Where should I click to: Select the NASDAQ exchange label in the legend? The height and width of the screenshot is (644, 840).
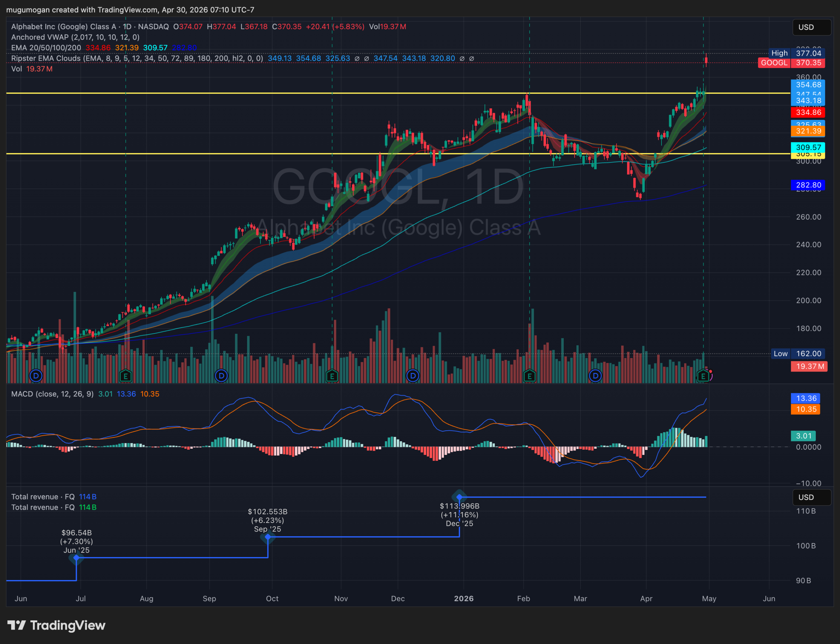click(153, 27)
